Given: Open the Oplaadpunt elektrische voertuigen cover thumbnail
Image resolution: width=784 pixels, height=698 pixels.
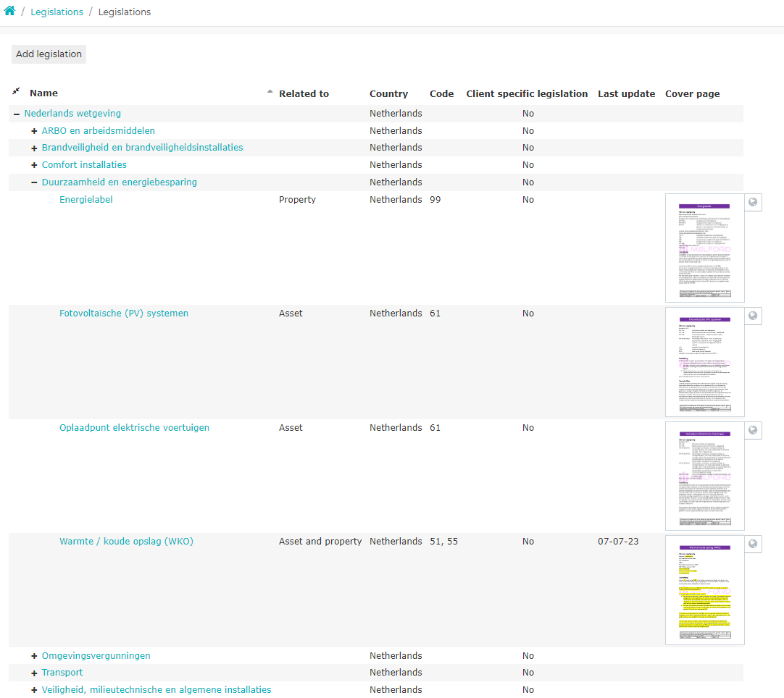Looking at the screenshot, I should [x=704, y=476].
